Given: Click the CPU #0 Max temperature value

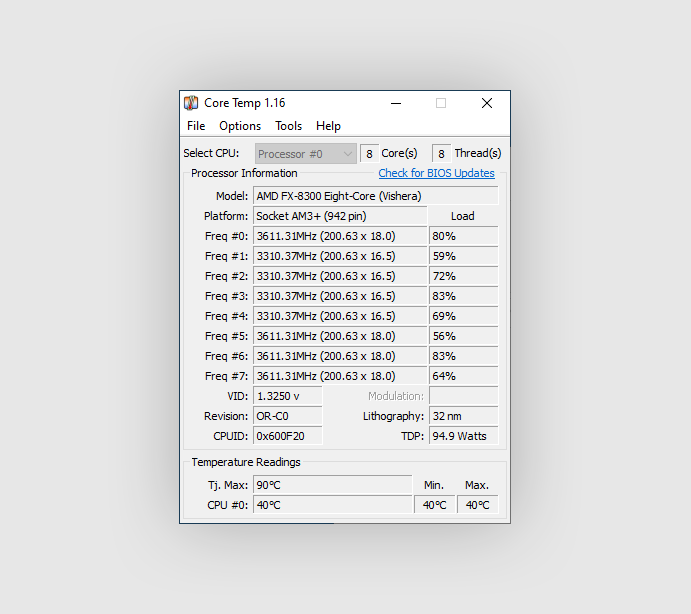Looking at the screenshot, I should click(x=477, y=505).
